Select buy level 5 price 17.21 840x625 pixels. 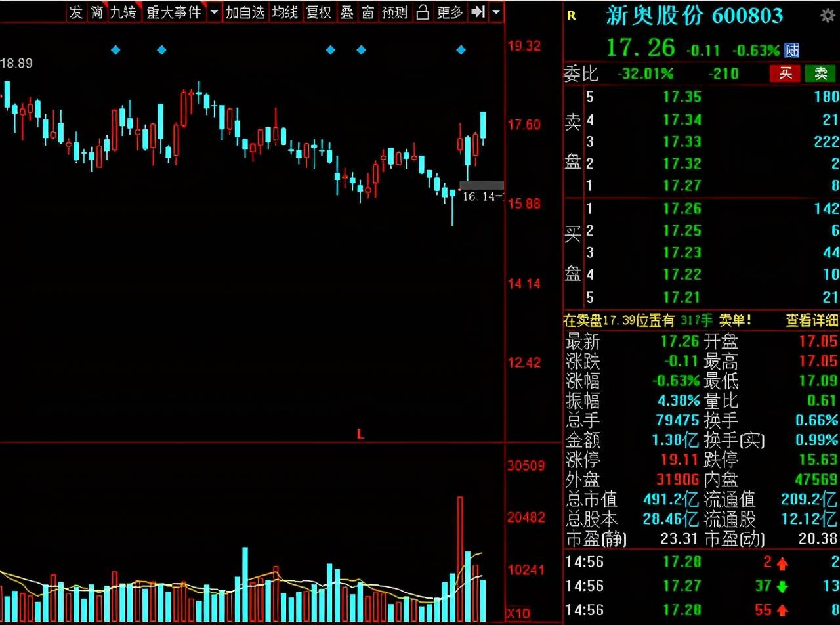point(682,297)
